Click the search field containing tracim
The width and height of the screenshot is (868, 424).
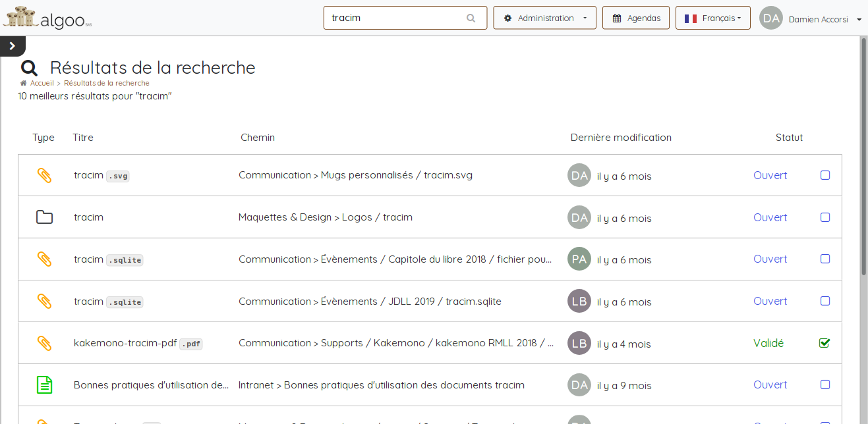point(395,18)
